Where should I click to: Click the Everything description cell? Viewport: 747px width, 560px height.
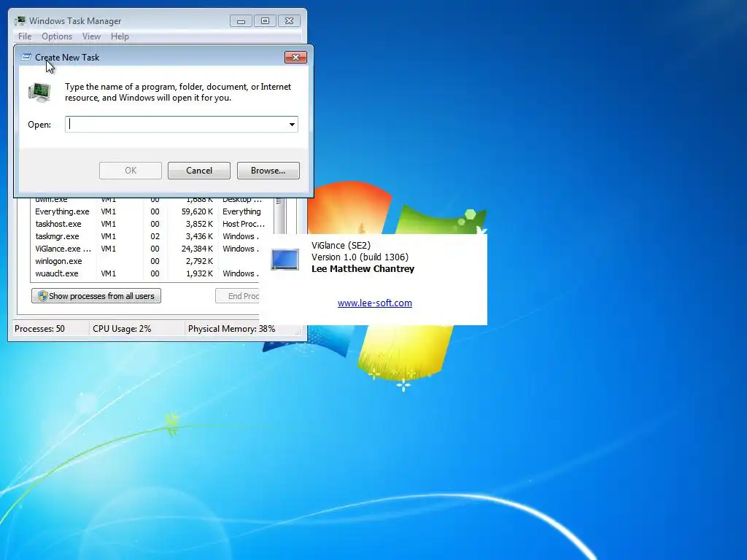click(241, 211)
